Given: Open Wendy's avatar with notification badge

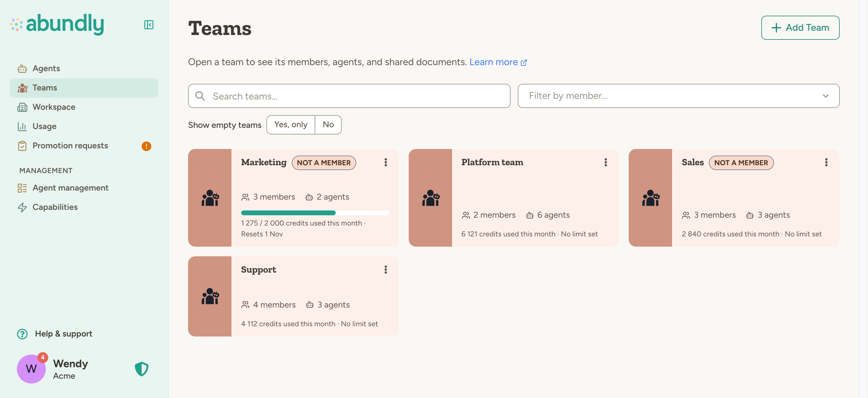Looking at the screenshot, I should pos(32,368).
